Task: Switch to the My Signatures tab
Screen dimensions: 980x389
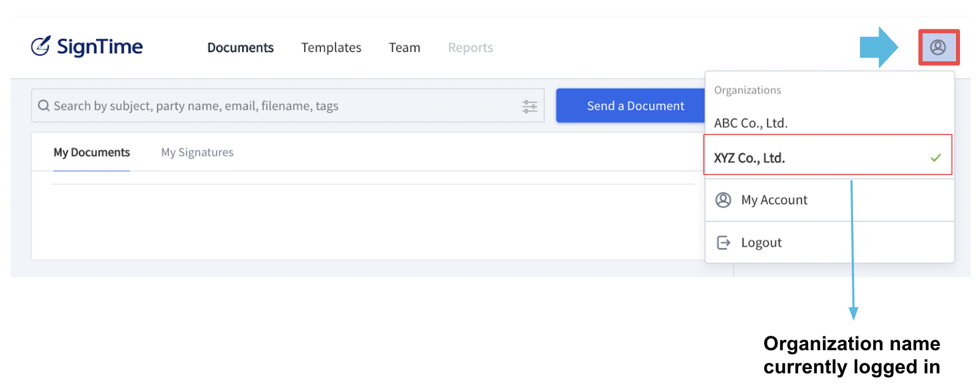Action: click(198, 152)
